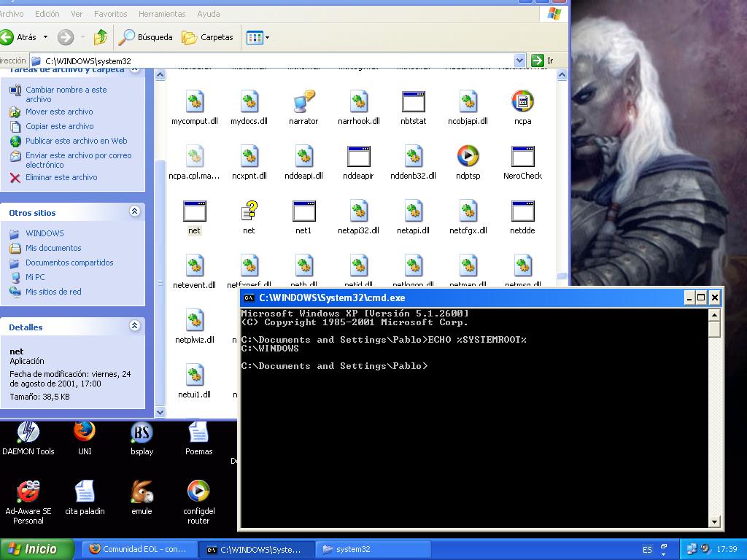Select the net1 application icon
Viewport: 747px width, 560px height.
point(303,211)
